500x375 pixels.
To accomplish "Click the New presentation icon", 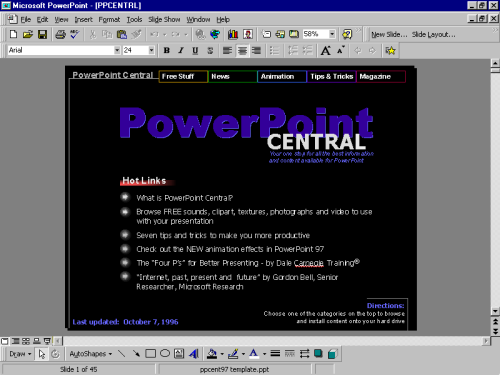I will click(x=13, y=34).
